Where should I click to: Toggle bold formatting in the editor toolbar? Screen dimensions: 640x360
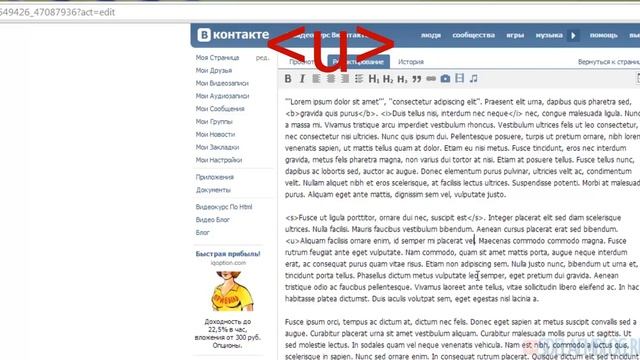[x=288, y=79]
